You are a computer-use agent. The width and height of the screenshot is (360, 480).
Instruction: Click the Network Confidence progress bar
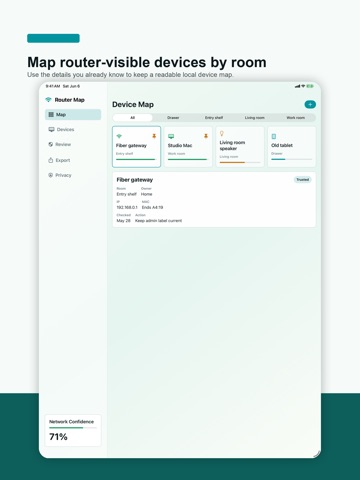73,428
